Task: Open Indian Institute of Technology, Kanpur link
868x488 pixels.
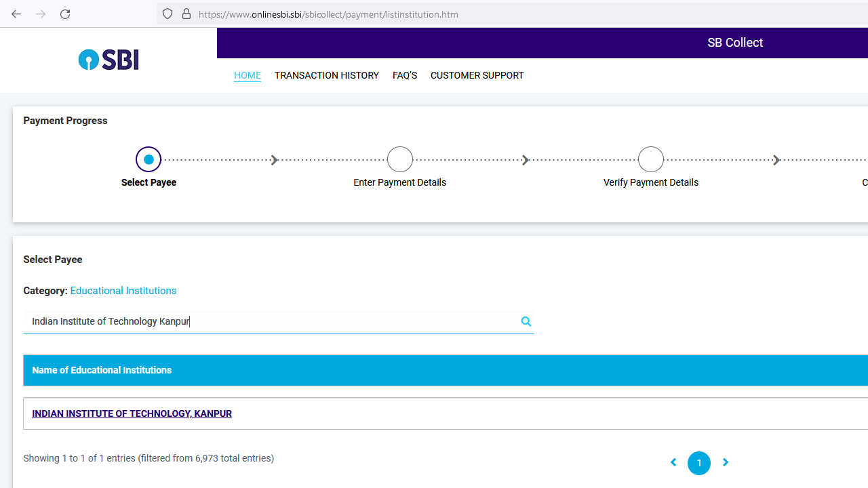Action: click(x=132, y=413)
